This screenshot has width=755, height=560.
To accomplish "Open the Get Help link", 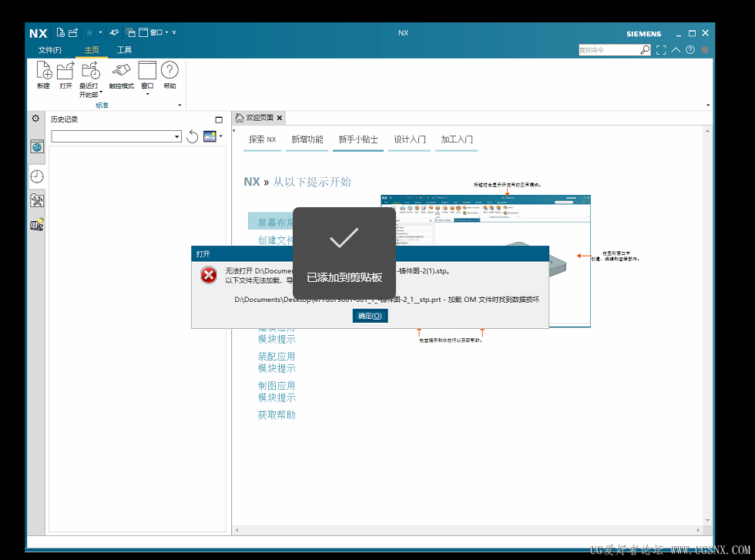I will click(x=277, y=415).
